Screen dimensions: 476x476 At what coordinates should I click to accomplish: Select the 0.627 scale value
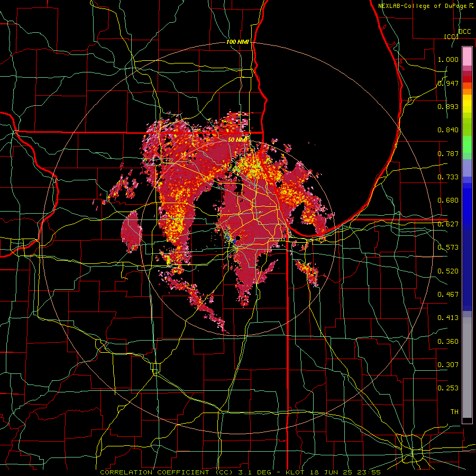click(448, 224)
